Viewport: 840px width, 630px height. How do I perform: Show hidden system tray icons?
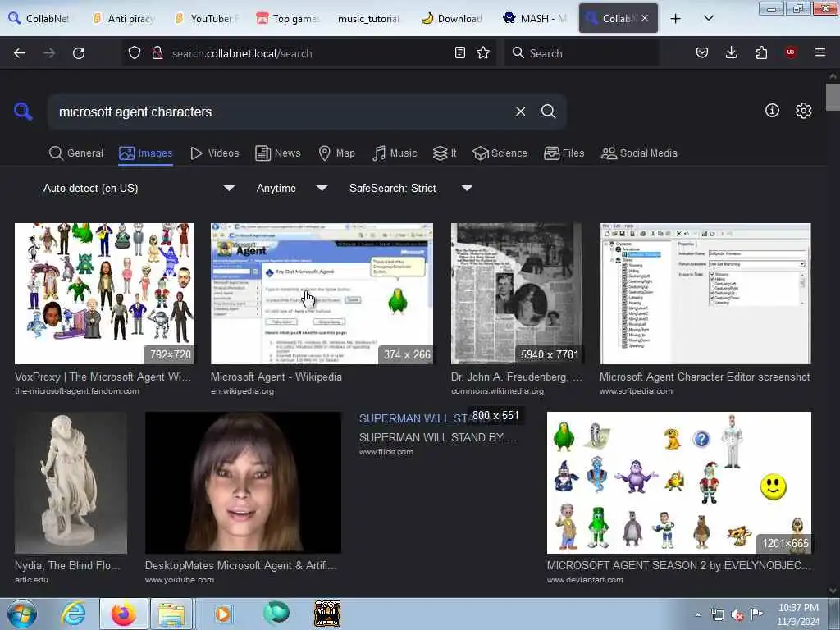pyautogui.click(x=697, y=615)
